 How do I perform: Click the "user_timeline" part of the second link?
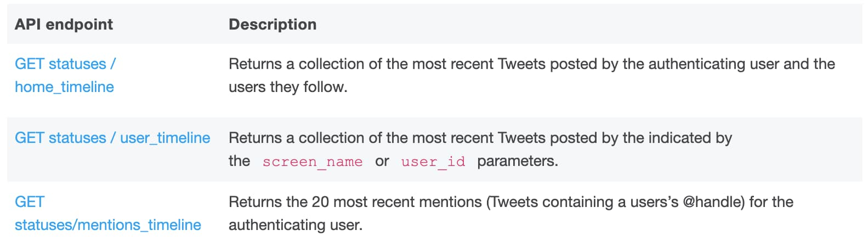coord(165,138)
